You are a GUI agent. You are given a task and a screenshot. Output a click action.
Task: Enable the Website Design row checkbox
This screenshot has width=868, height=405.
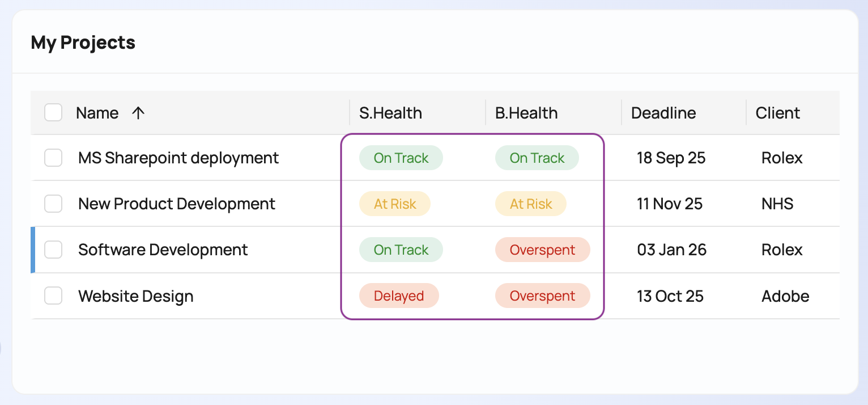pyautogui.click(x=53, y=296)
